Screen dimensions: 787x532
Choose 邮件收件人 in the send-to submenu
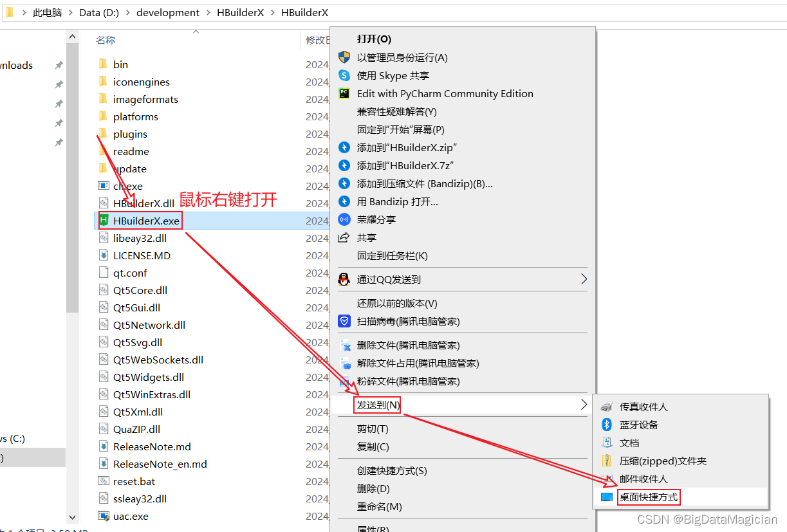pos(643,479)
